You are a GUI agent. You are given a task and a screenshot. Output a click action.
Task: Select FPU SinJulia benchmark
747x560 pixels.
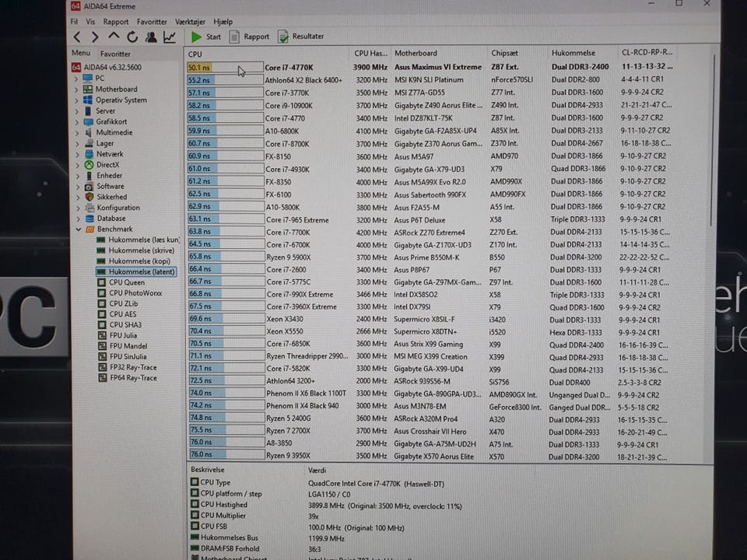point(123,357)
